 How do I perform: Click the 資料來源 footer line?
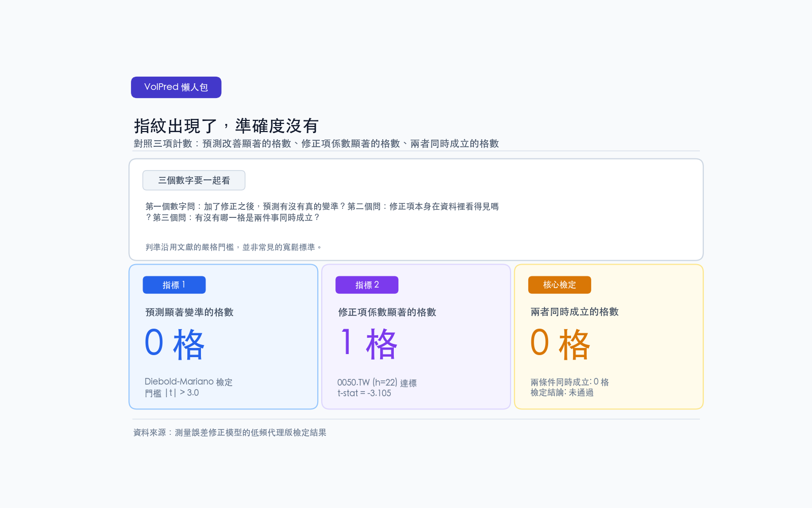pos(230,432)
